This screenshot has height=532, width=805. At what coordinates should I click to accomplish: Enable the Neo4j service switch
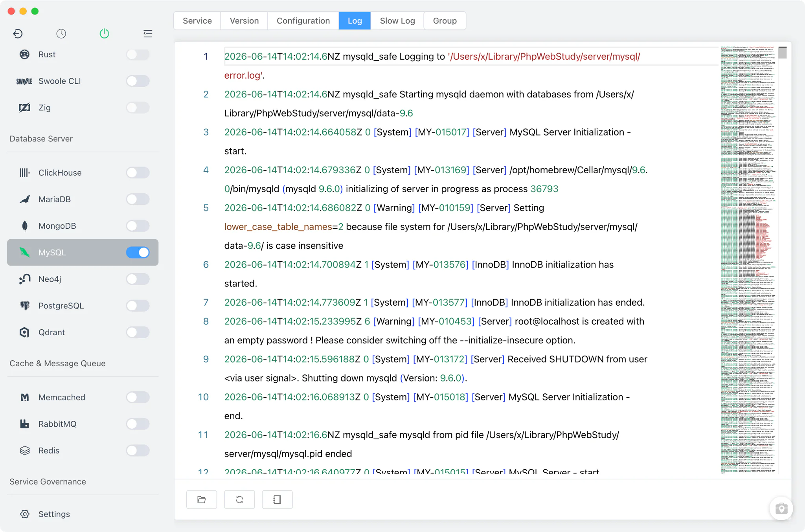click(x=138, y=279)
